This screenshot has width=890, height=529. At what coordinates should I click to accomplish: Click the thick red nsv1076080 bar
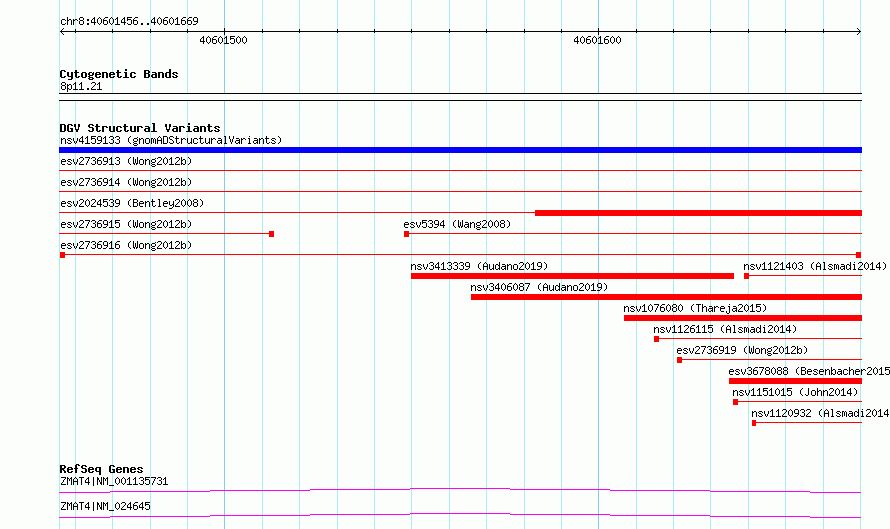[x=743, y=318]
